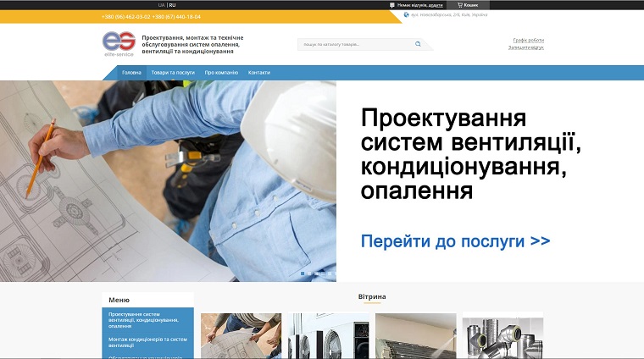Screen dimensions: 644x359
Task: Open 'Контакти' in the navigation bar
Action: (x=259, y=73)
